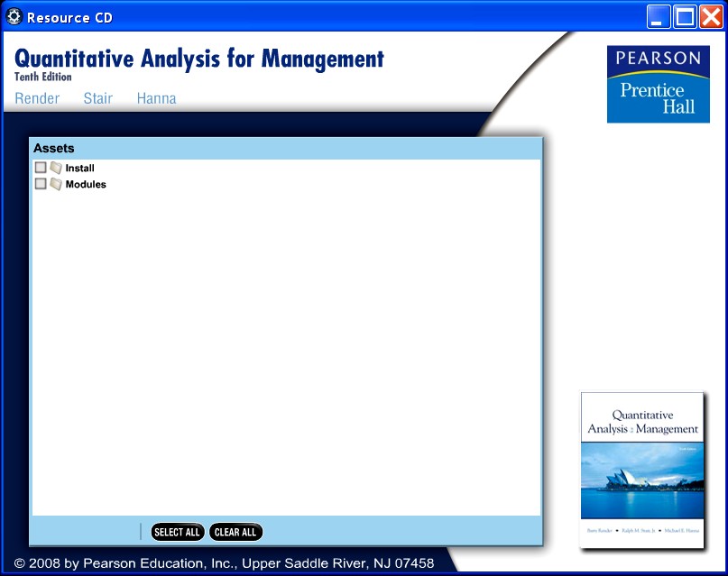Open the Install folder icon
This screenshot has height=576, width=728.
(x=56, y=168)
